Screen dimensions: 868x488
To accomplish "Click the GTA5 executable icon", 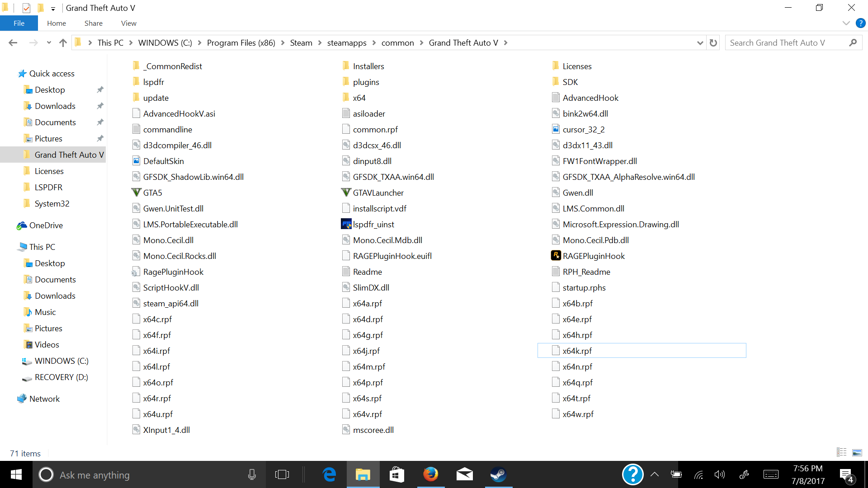I will pos(136,192).
